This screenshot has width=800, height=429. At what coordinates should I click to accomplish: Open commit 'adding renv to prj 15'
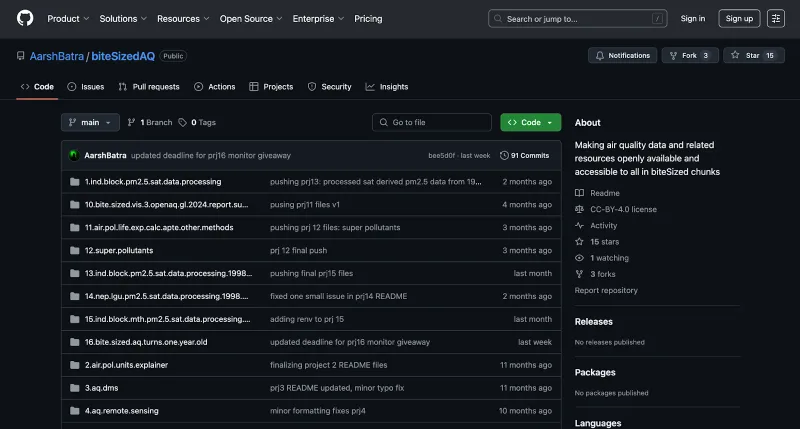pyautogui.click(x=307, y=319)
